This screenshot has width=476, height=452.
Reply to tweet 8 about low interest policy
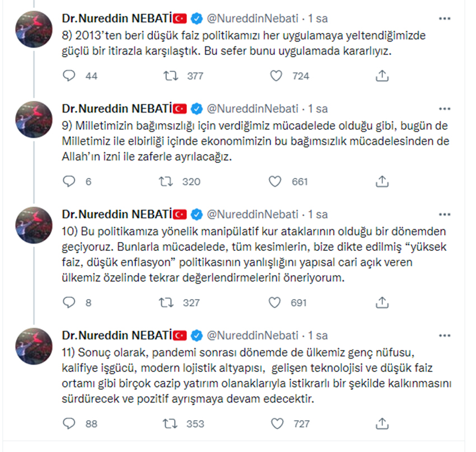click(69, 76)
